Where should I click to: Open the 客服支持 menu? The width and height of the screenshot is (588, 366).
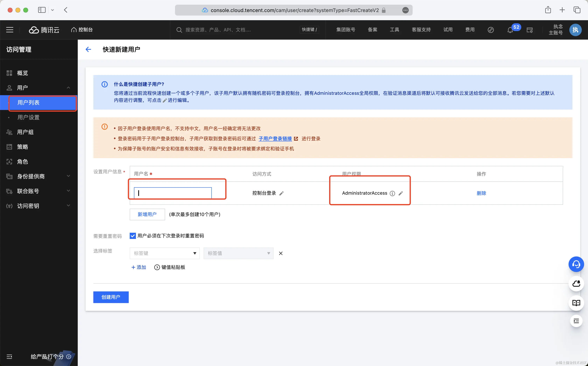pyautogui.click(x=421, y=30)
